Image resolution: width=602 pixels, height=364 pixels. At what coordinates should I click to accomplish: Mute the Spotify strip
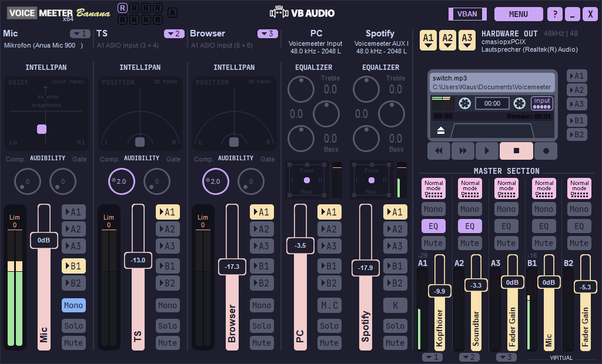click(395, 342)
